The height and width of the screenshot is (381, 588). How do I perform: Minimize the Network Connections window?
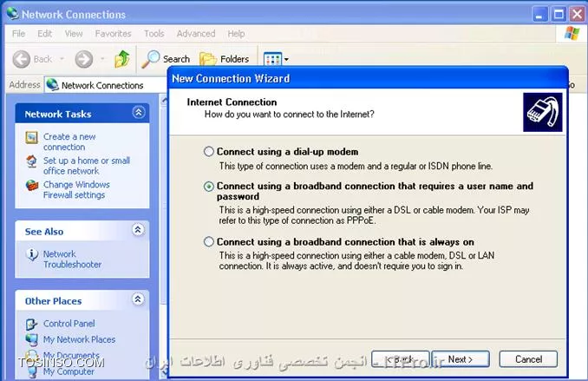540,14
